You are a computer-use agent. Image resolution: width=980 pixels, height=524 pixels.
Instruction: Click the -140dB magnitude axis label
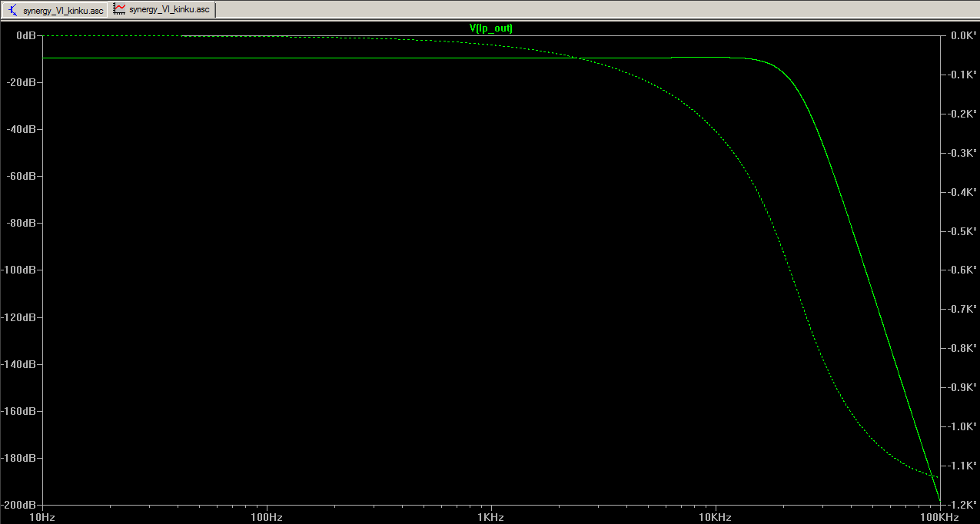tap(20, 364)
